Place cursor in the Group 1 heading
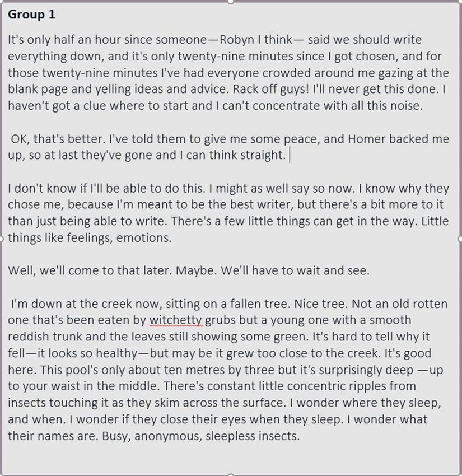Screen dimensions: 462x476 (31, 15)
